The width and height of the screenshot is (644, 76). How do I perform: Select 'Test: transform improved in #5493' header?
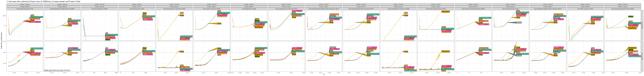211,9
